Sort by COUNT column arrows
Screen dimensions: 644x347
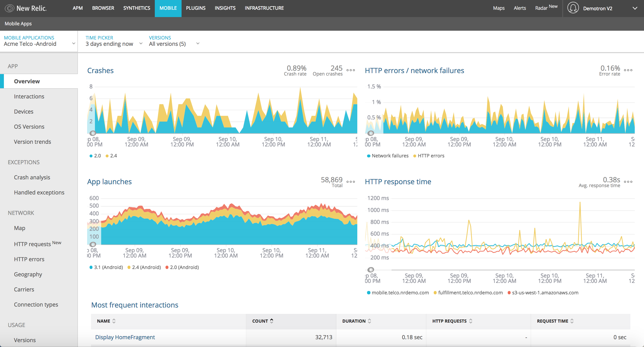pos(272,321)
